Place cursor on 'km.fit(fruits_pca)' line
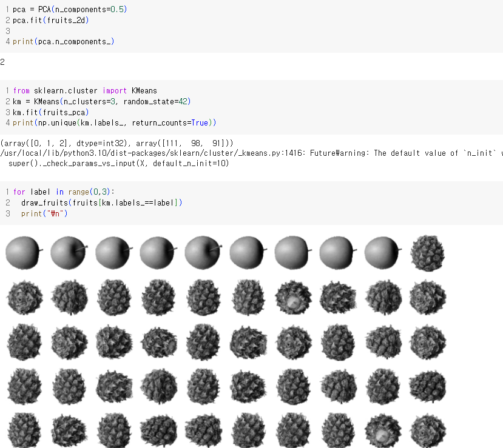 pyautogui.click(x=51, y=113)
